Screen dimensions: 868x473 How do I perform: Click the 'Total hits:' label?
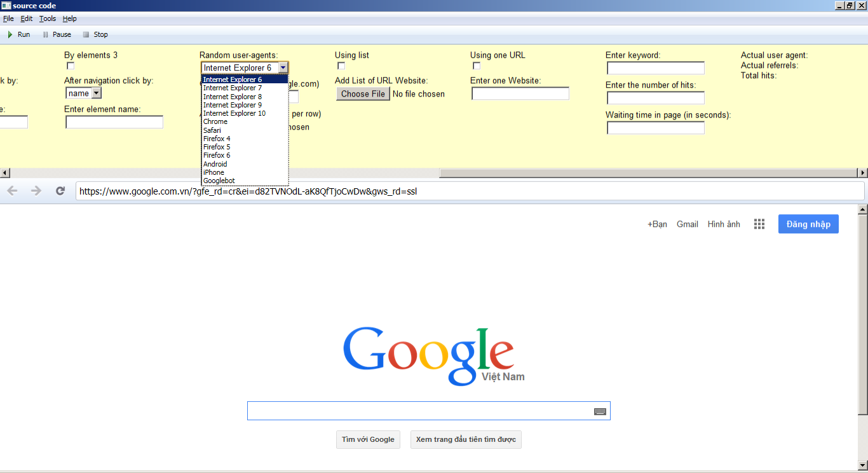pyautogui.click(x=759, y=76)
